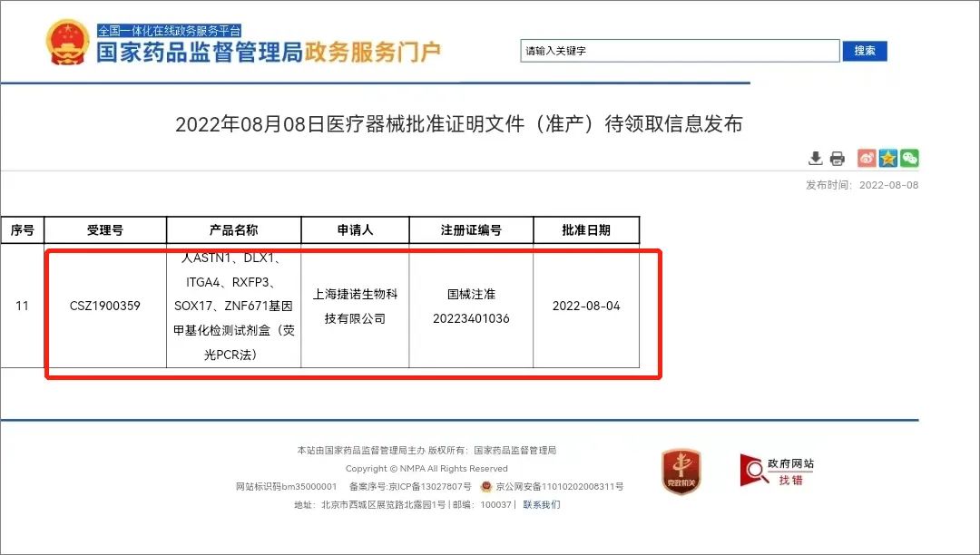Open the red 党政机关 badge icon
The image size is (980, 555).
[681, 472]
